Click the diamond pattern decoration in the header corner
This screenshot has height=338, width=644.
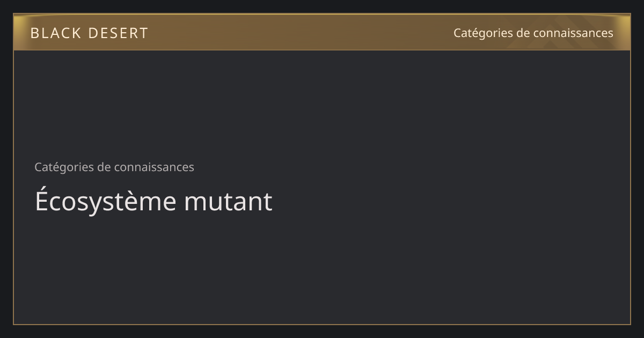[x=563, y=32]
